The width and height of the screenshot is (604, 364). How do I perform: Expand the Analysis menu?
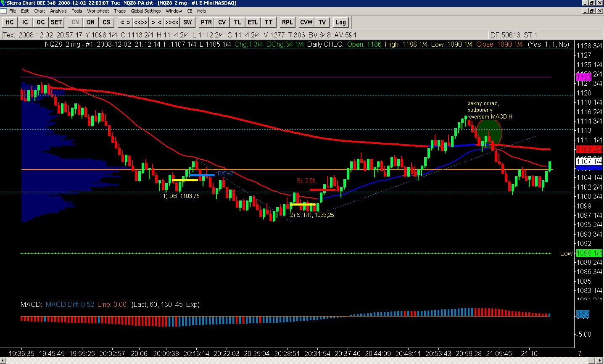tap(58, 11)
